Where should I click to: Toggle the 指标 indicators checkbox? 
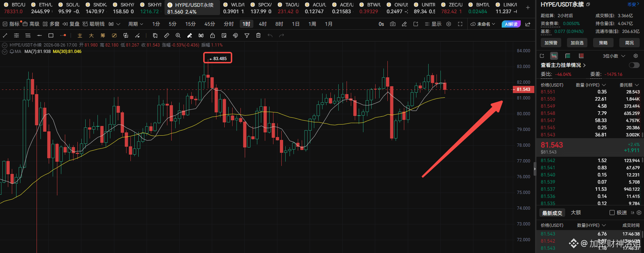[5, 24]
